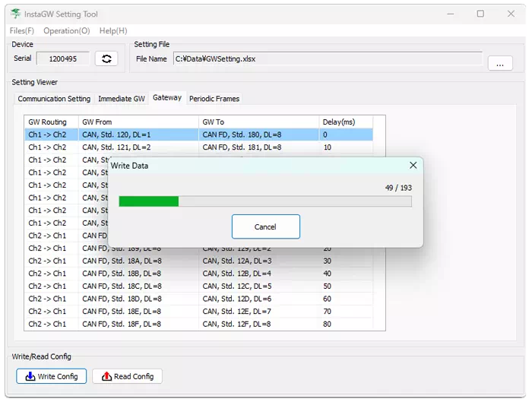Click the Serial number field

pyautogui.click(x=62, y=59)
